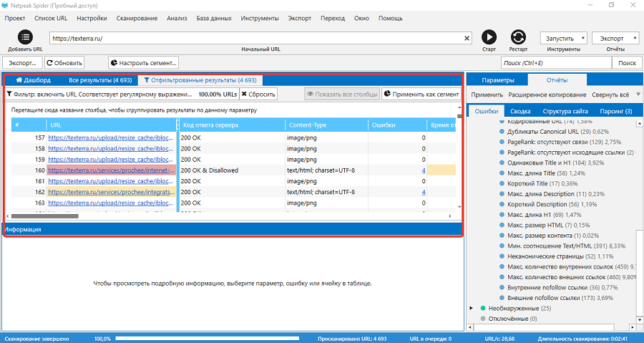Sort by the URL column header
This screenshot has width=644, height=343.
point(111,125)
